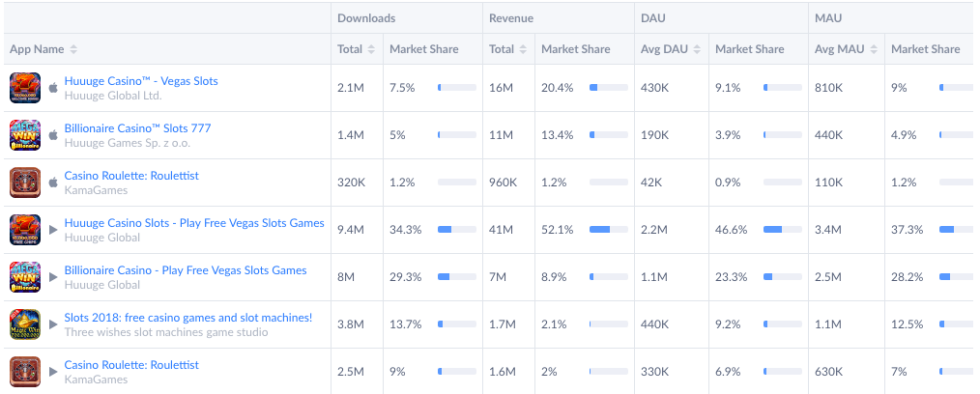Open Slots 2018 app icon
The width and height of the screenshot is (980, 394).
pos(26,324)
